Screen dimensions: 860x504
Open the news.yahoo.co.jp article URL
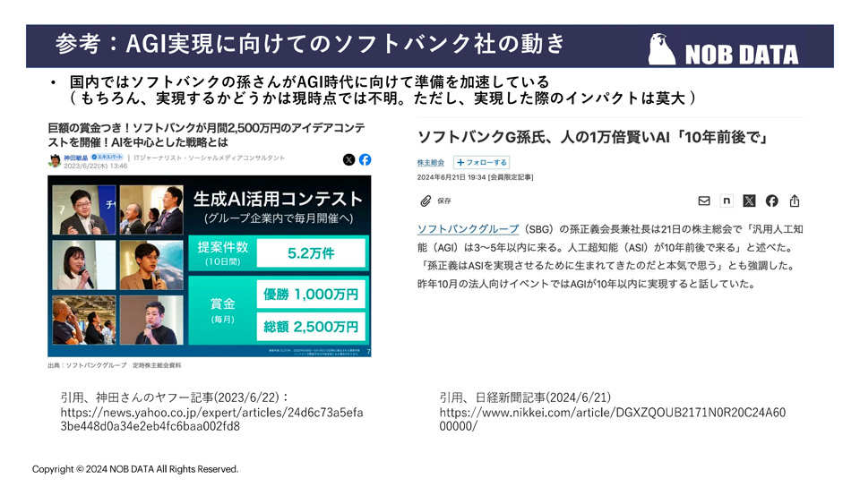(x=211, y=419)
